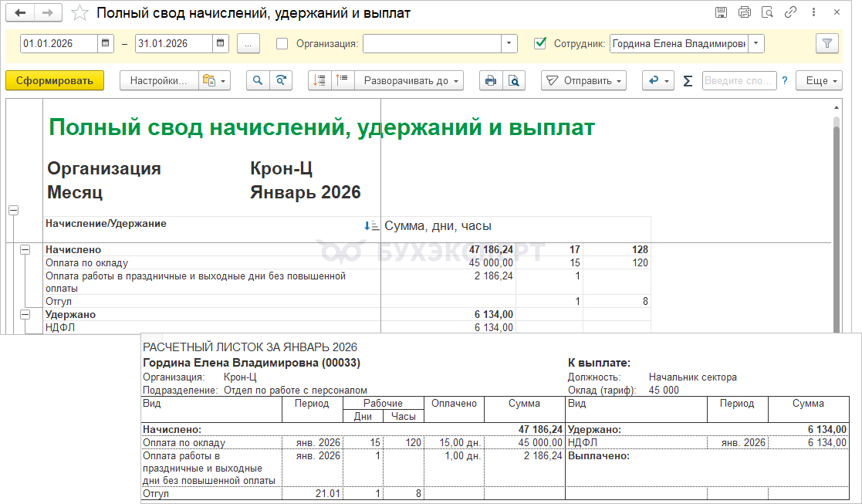Collapse the Удержано group

(25, 315)
